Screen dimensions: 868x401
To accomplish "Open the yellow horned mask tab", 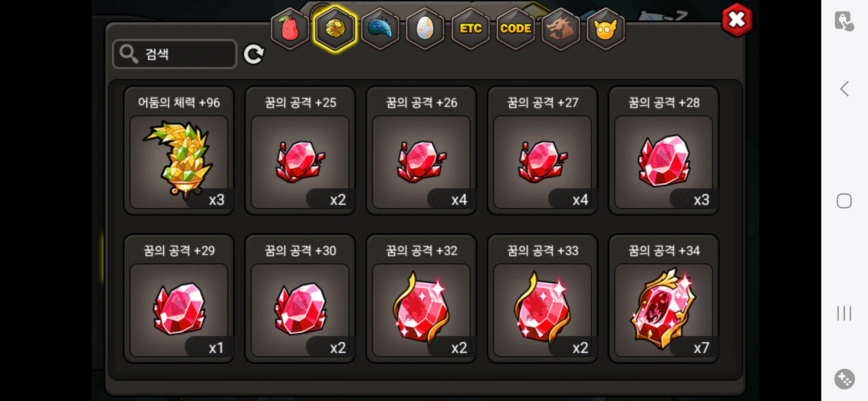I will [x=606, y=29].
